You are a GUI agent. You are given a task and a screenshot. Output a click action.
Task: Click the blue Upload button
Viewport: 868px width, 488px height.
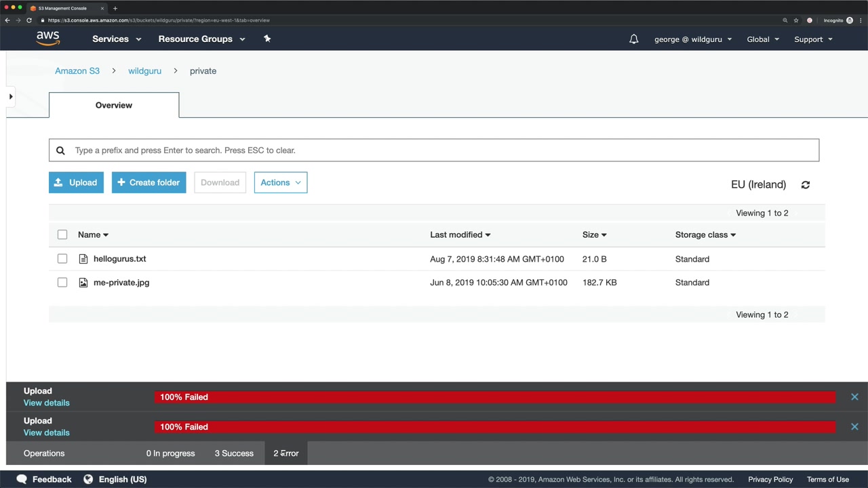pos(76,182)
